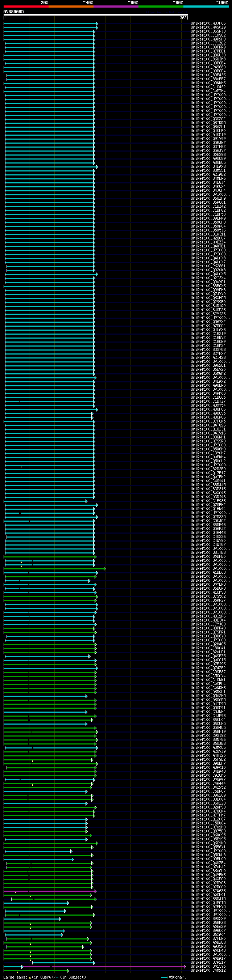This screenshot has width=232, height=980.
Task: Select label UniRef100_C4M912
Action: 208,970
